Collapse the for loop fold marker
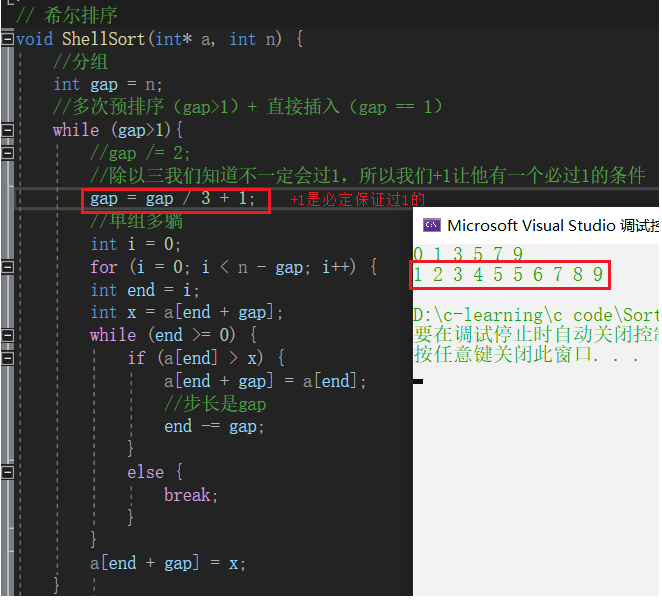 tap(8, 267)
